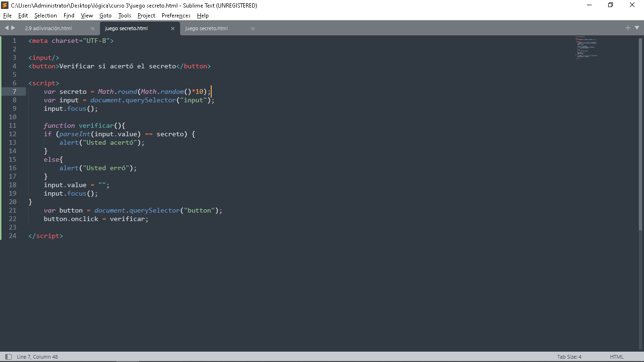Click 'parseInt' on line 12

tap(75, 134)
